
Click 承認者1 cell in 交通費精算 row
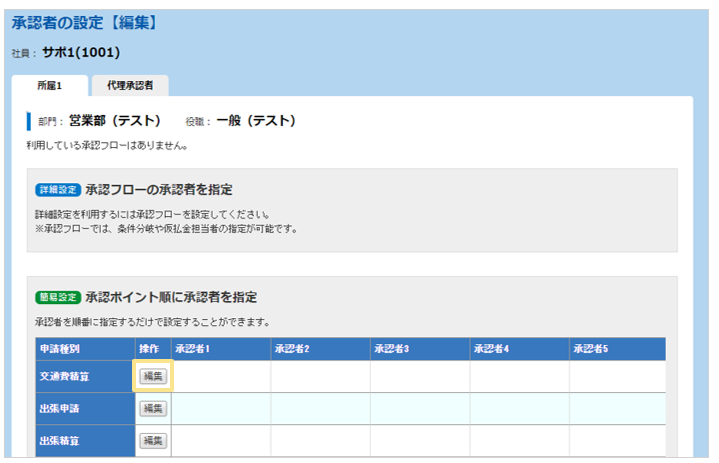220,376
